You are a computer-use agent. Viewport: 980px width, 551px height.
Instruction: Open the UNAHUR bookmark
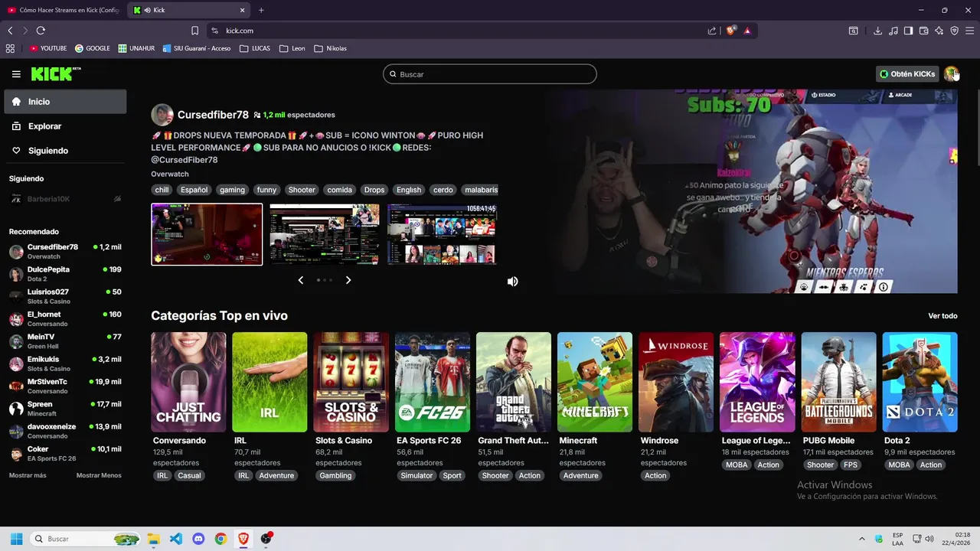coord(136,48)
